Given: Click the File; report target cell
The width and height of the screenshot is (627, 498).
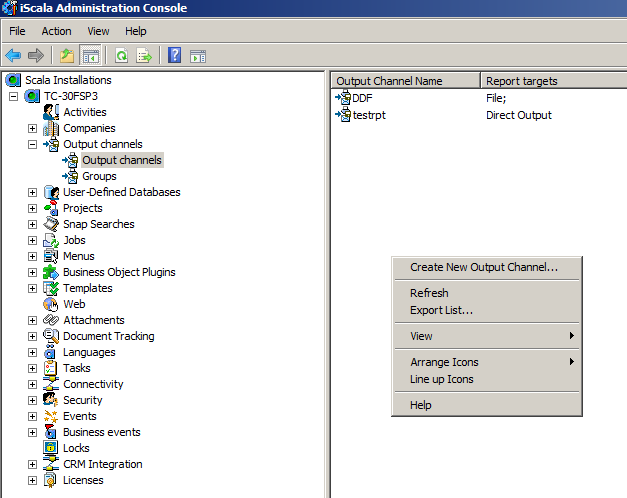Looking at the screenshot, I should pos(496,98).
